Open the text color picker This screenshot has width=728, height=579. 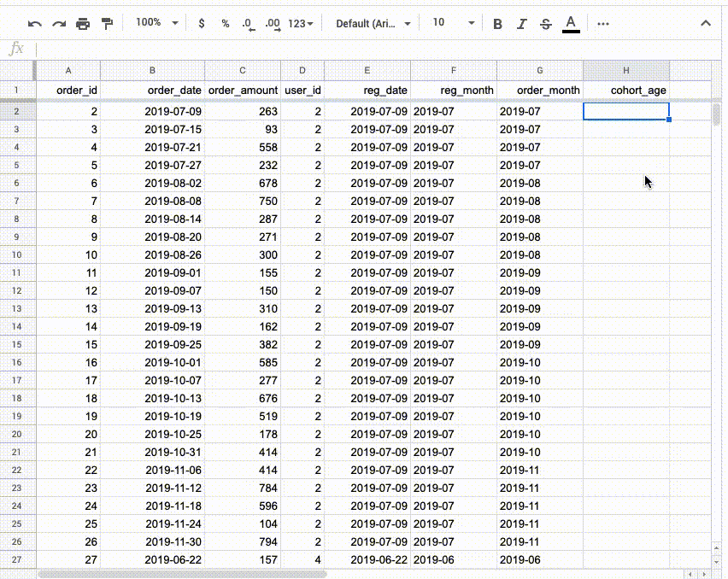tap(571, 24)
